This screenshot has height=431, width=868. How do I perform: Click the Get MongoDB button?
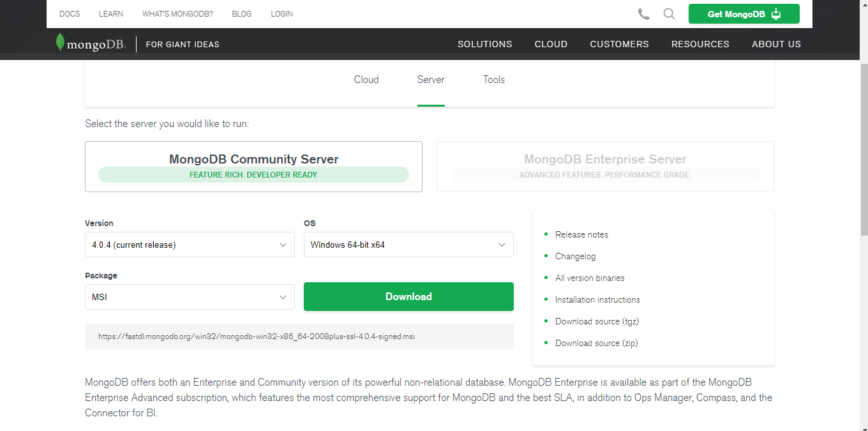pyautogui.click(x=744, y=13)
